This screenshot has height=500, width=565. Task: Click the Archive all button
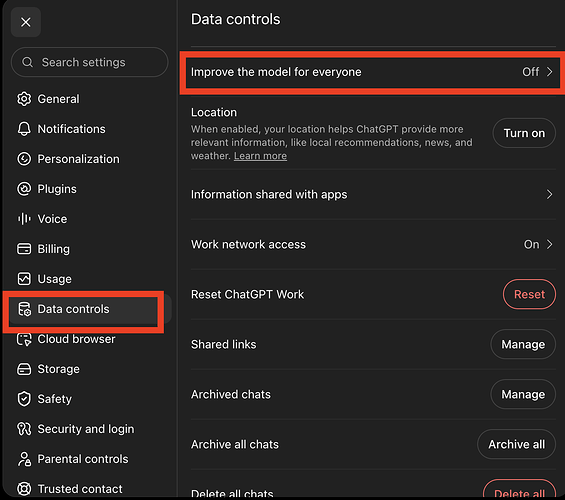tap(516, 444)
